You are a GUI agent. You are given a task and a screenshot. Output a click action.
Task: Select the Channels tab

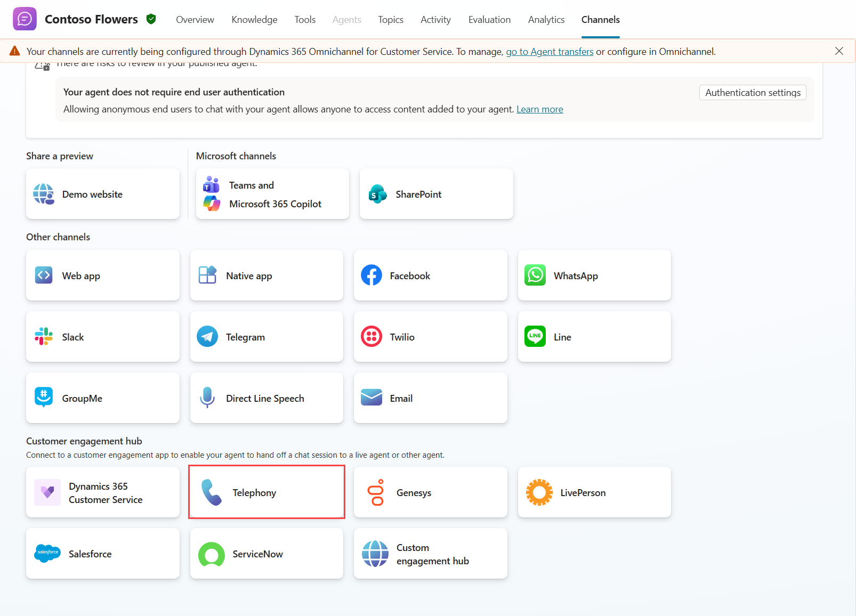click(x=601, y=20)
